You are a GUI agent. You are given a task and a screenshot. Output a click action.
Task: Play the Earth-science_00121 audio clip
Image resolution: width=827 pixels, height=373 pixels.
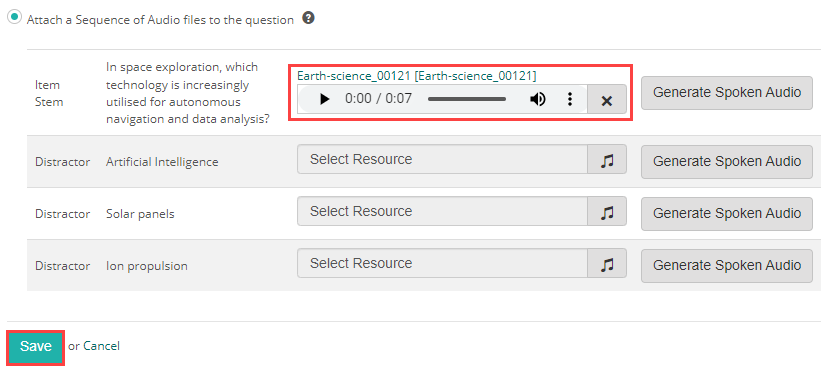(325, 99)
